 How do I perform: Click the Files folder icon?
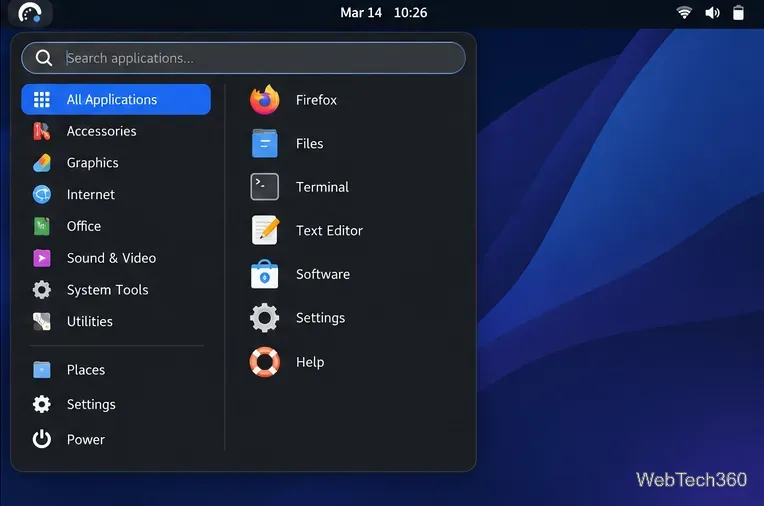(x=265, y=143)
